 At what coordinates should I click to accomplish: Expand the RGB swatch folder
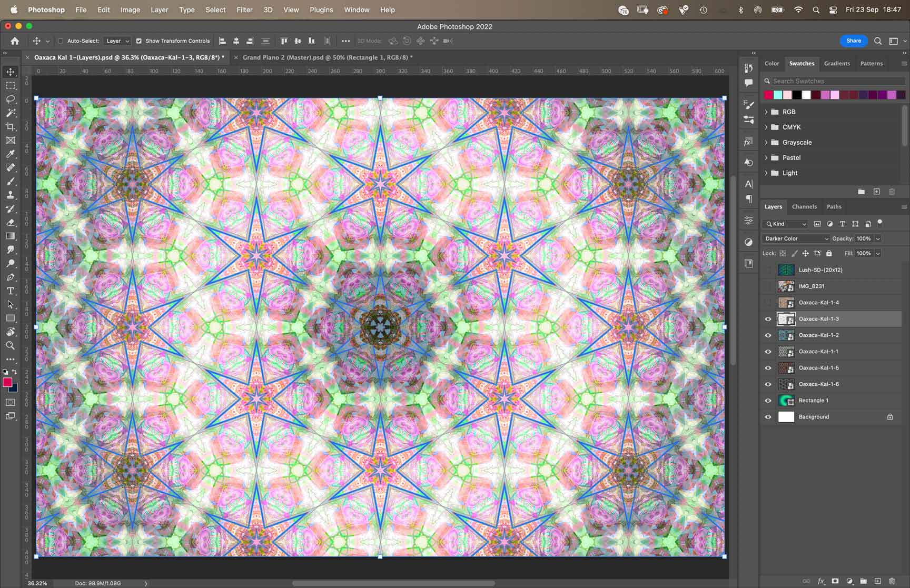[x=766, y=112]
